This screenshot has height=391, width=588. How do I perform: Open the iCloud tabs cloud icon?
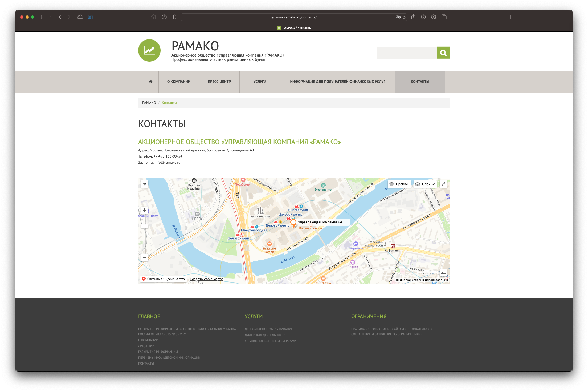coord(80,17)
